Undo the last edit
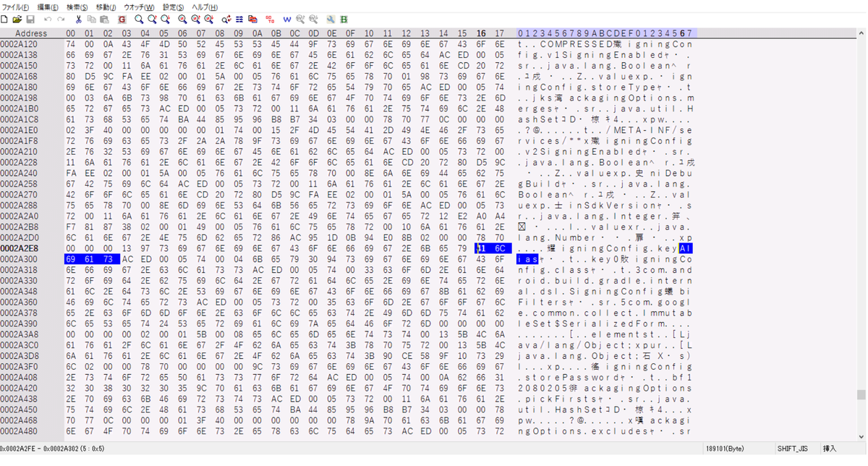The image size is (868, 466). pyautogui.click(x=48, y=20)
